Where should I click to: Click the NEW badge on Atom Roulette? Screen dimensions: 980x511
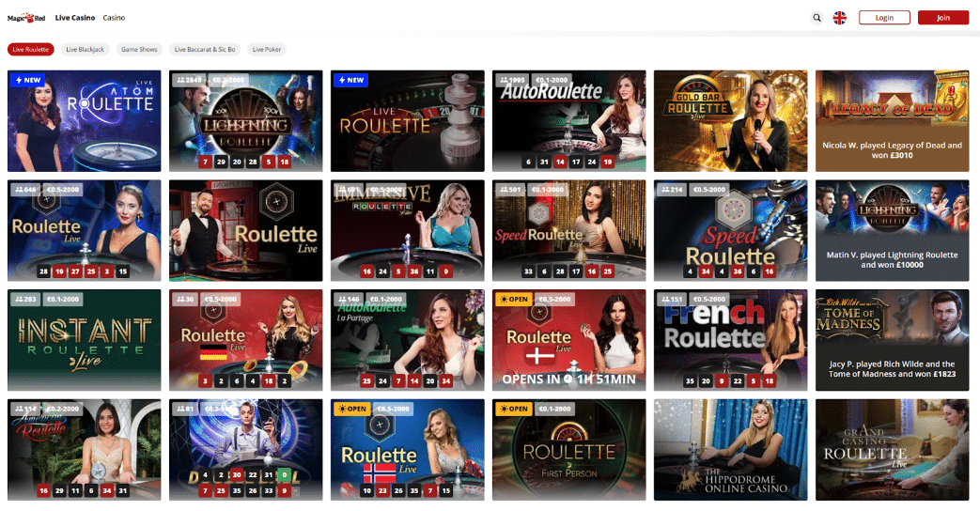pyautogui.click(x=28, y=80)
